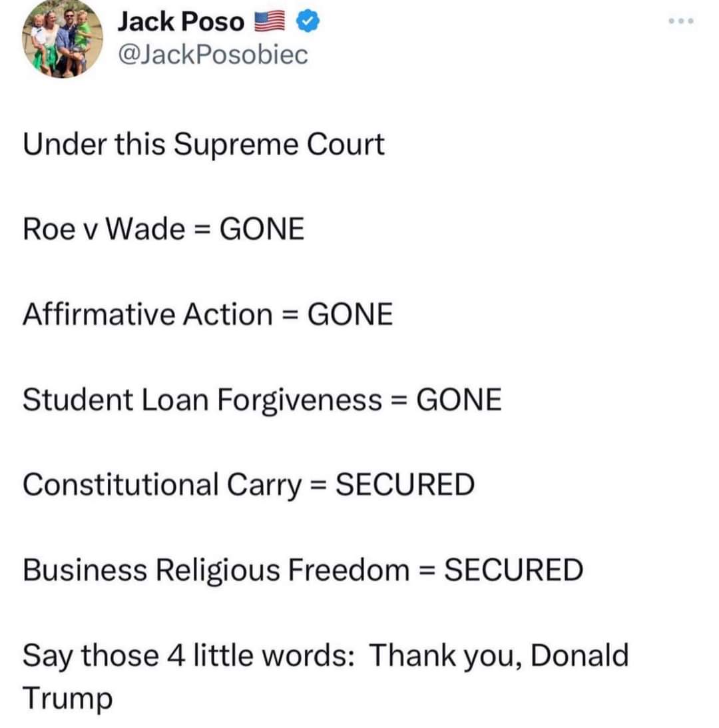Select the 'Business Religious Freedom' text
Viewport: 719px width, 728px height.
[216, 570]
